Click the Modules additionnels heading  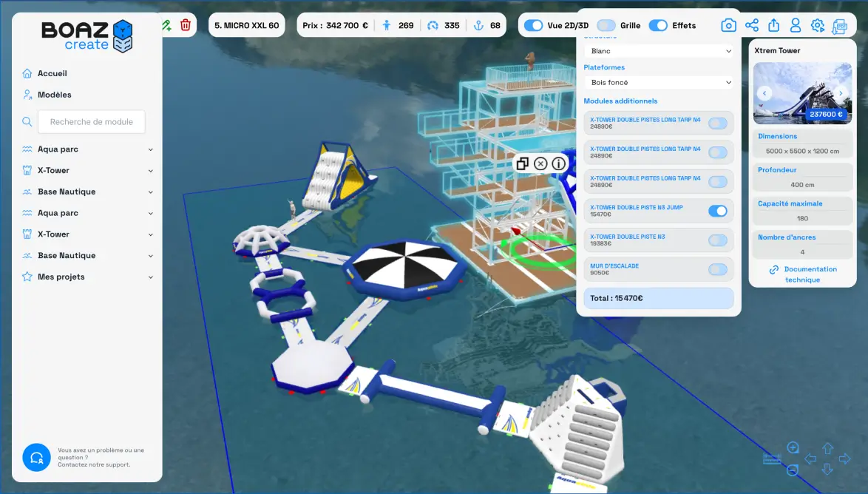[x=620, y=101]
